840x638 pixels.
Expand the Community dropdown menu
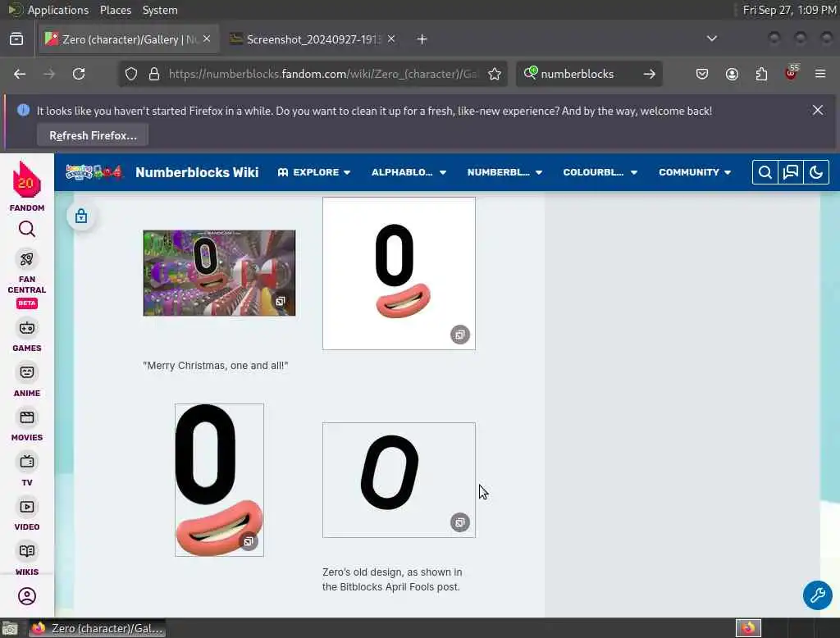pos(695,172)
